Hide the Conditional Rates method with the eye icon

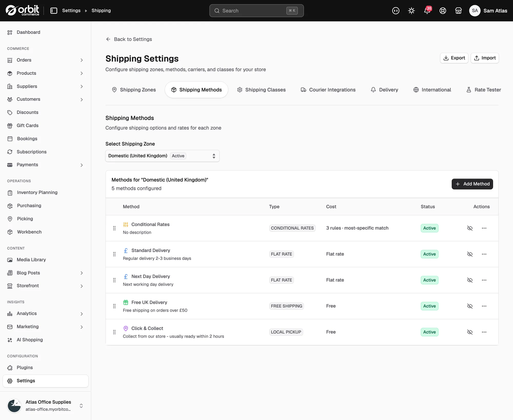pyautogui.click(x=470, y=228)
